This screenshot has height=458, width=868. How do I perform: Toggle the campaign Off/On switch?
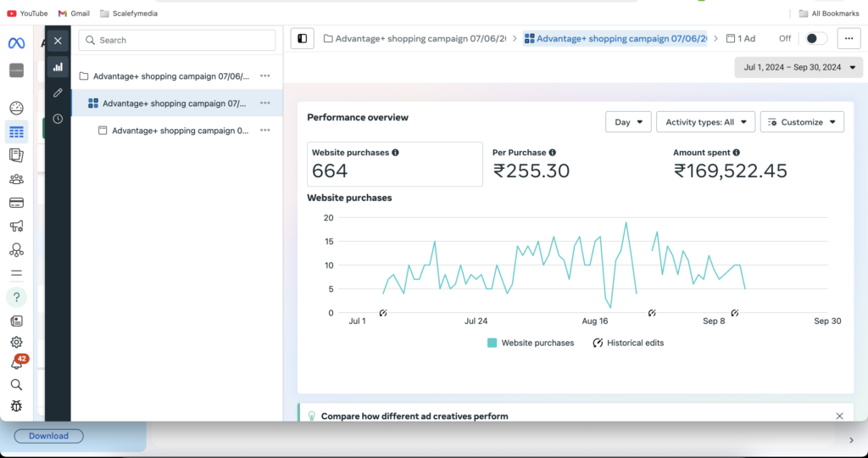(x=815, y=39)
